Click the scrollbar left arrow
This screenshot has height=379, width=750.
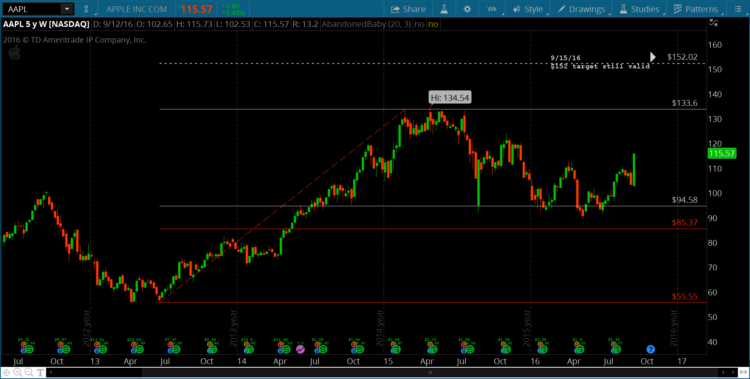click(51, 372)
